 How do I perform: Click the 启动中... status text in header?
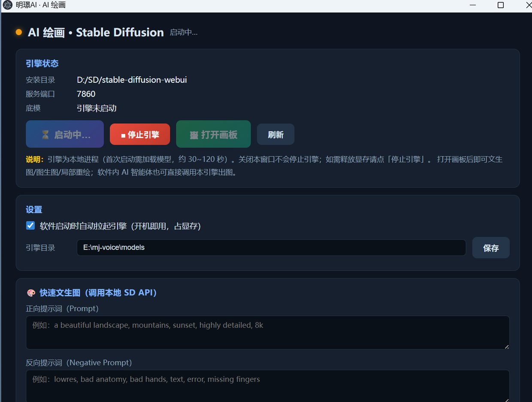(x=184, y=32)
